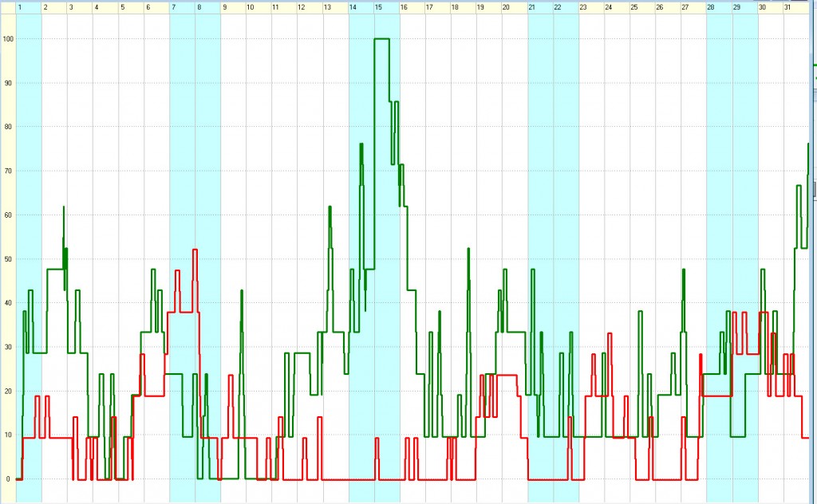Click day 8 in the top header

click(208, 7)
